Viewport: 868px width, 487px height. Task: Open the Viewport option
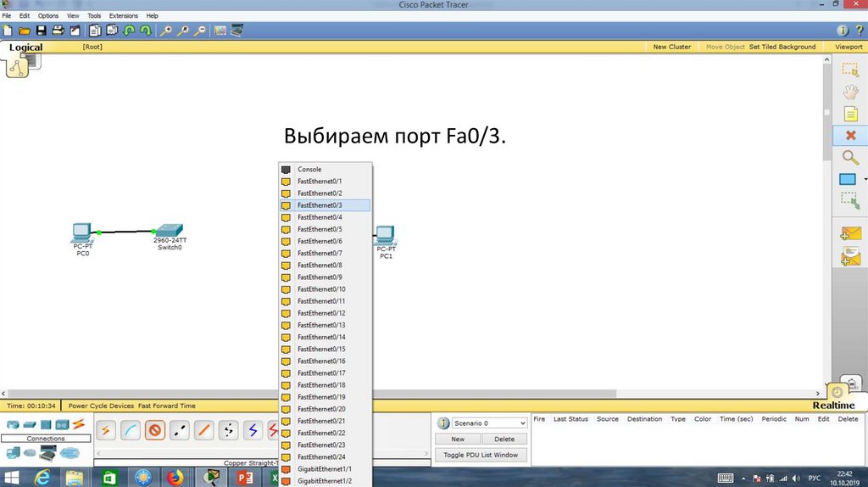849,47
